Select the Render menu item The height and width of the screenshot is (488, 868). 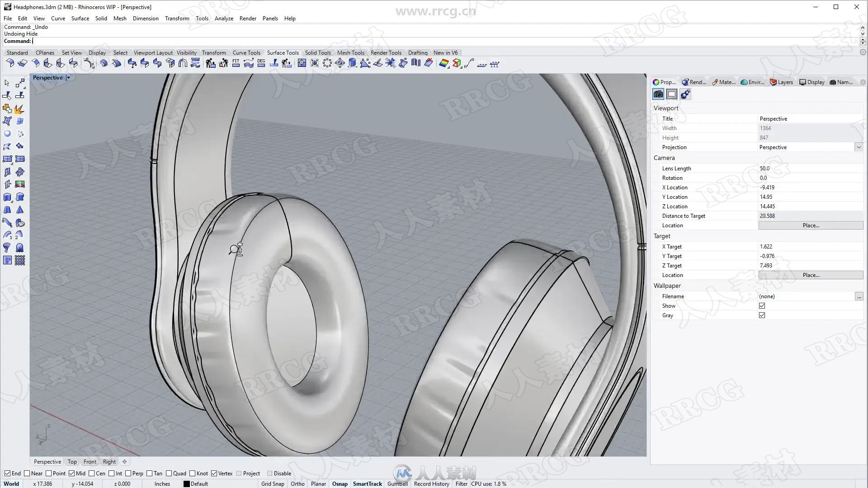click(x=248, y=19)
